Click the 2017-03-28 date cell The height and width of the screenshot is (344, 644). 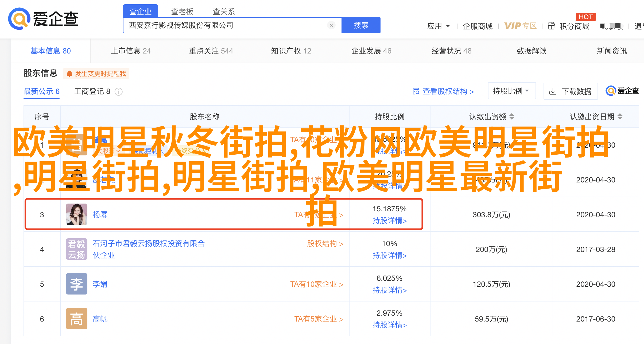[596, 249]
